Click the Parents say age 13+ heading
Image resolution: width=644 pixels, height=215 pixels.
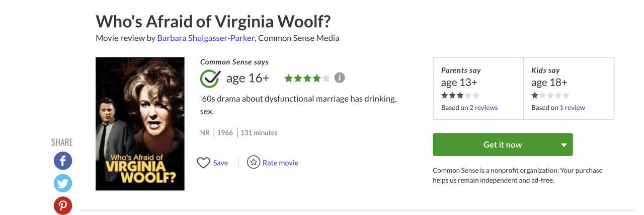pyautogui.click(x=459, y=82)
